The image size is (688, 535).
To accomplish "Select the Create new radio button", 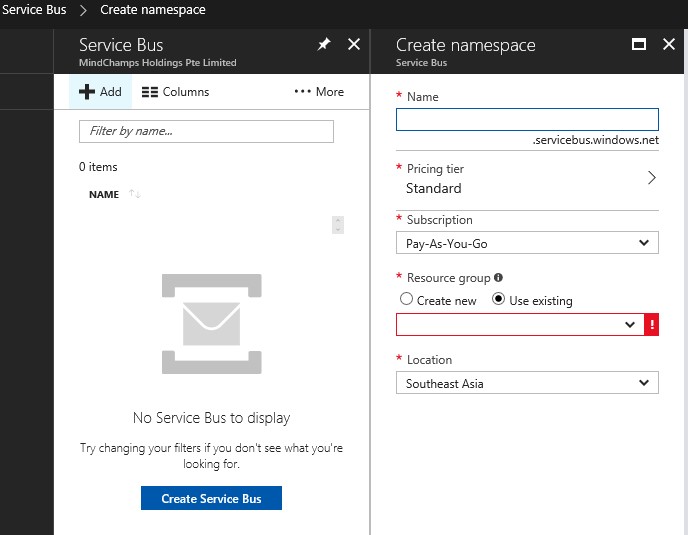I will [x=406, y=300].
